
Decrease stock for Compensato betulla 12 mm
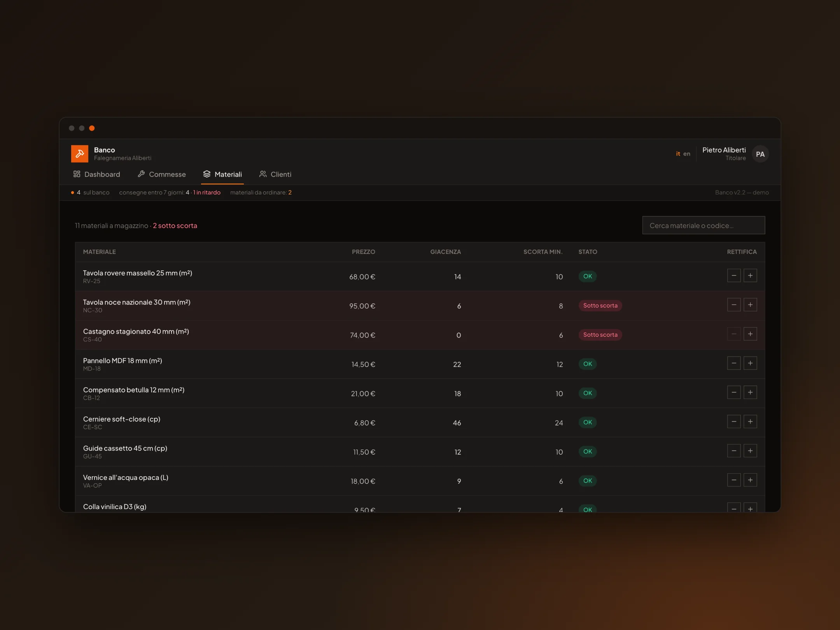[734, 392]
